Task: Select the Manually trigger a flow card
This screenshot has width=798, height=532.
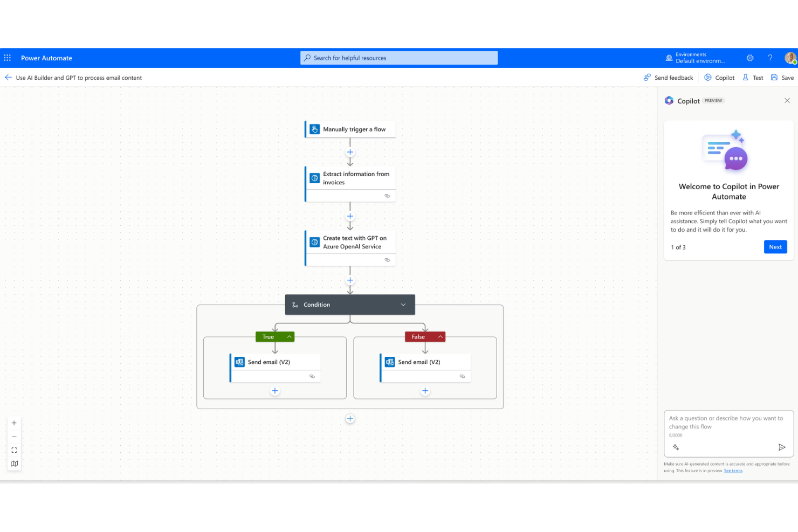Action: click(x=350, y=129)
